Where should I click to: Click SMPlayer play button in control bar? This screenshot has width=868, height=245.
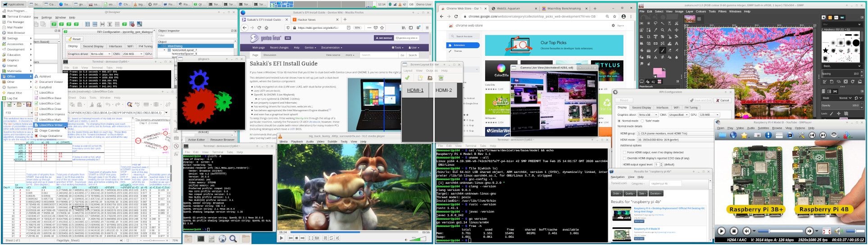pos(721,231)
